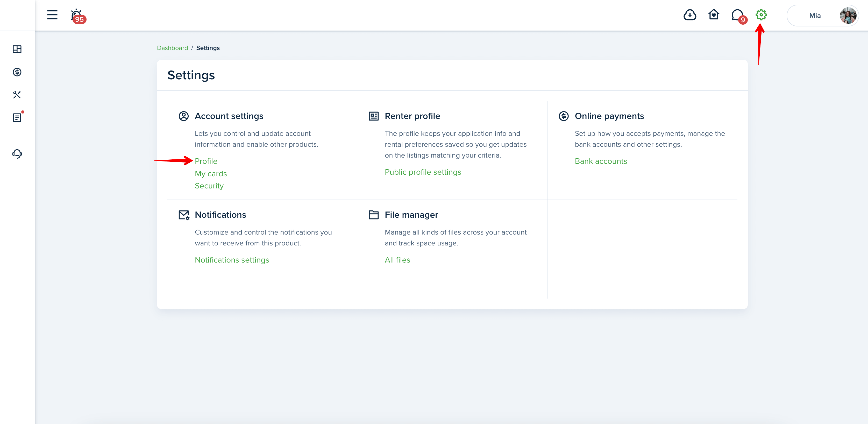Click the Settings breadcrumb item
The width and height of the screenshot is (868, 424).
[x=208, y=48]
